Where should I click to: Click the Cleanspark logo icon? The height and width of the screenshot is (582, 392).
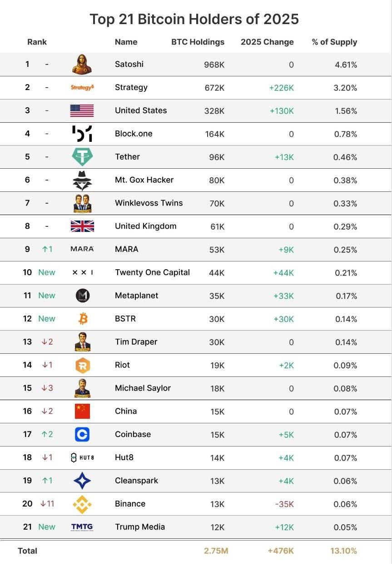pos(82,481)
